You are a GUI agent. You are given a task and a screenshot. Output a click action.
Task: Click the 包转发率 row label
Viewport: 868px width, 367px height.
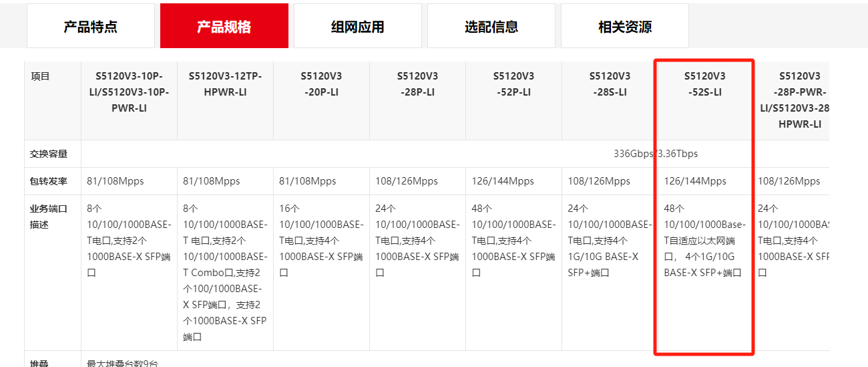coord(49,181)
